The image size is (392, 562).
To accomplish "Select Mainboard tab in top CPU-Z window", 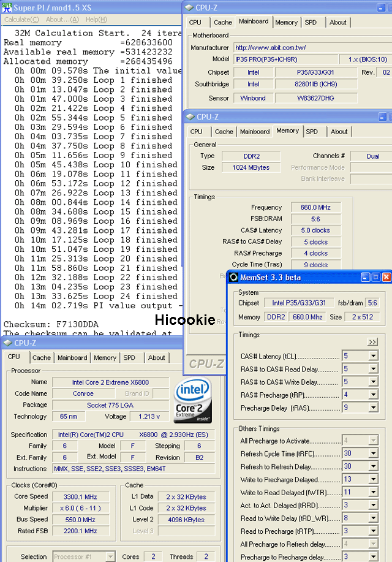I will pos(254,21).
